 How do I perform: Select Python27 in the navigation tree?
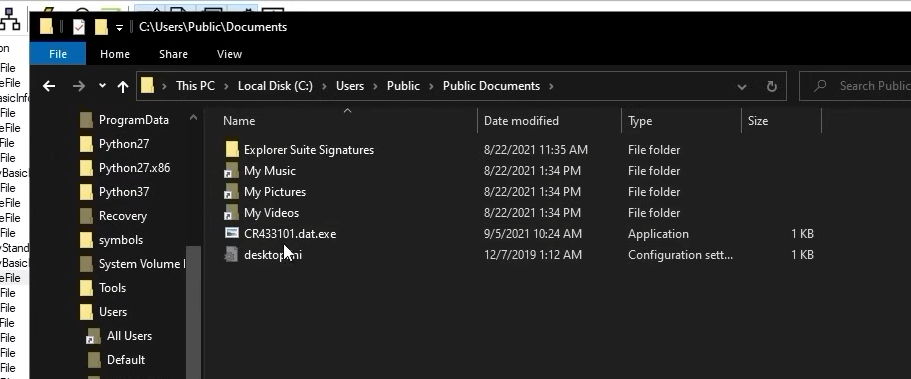point(124,144)
